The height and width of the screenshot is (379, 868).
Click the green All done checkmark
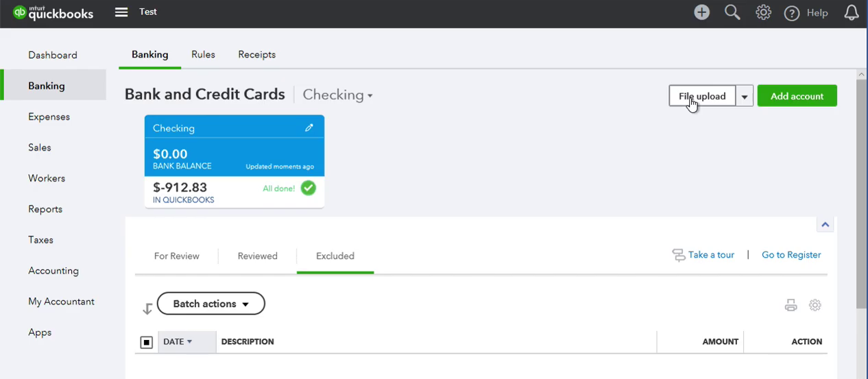pos(309,188)
